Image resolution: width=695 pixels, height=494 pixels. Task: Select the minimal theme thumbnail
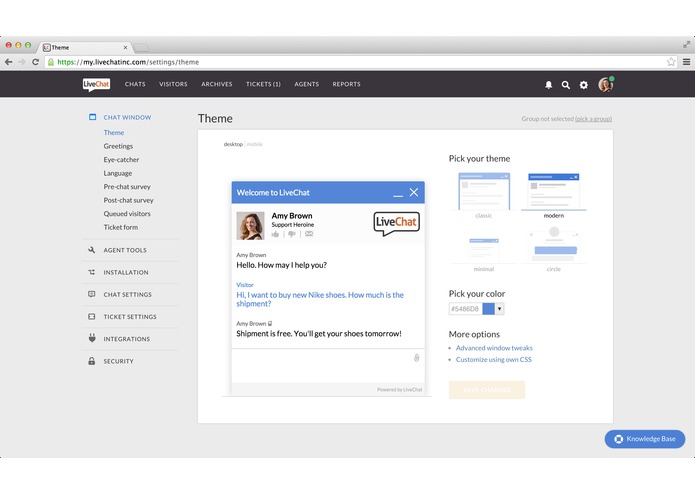point(484,249)
